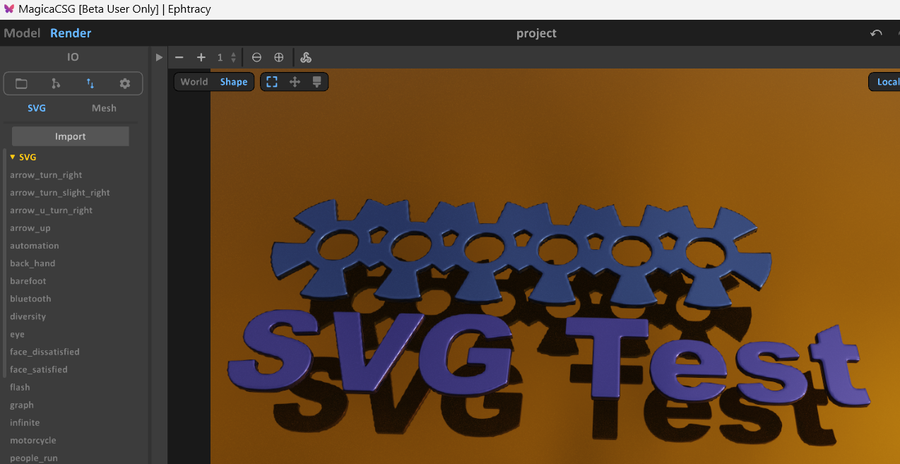Click the numeric value 1 field in toolbar

coord(220,57)
